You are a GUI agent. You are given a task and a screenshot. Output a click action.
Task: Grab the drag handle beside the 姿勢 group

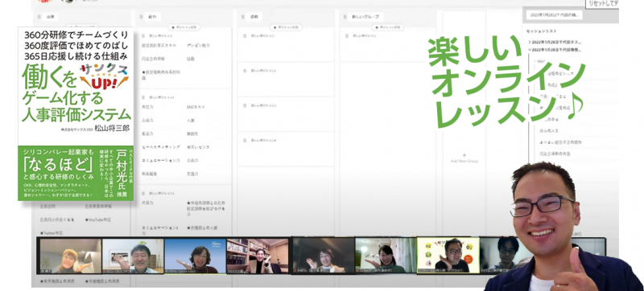[x=244, y=17]
